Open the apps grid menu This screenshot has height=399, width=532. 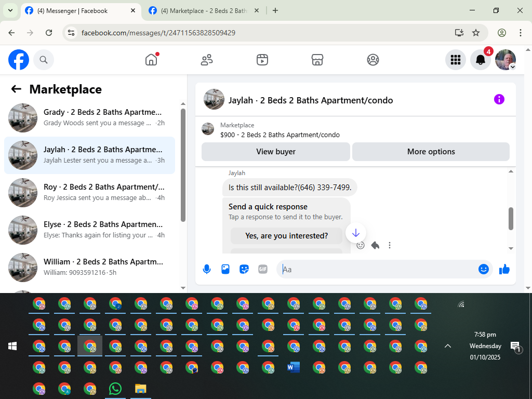coord(455,60)
